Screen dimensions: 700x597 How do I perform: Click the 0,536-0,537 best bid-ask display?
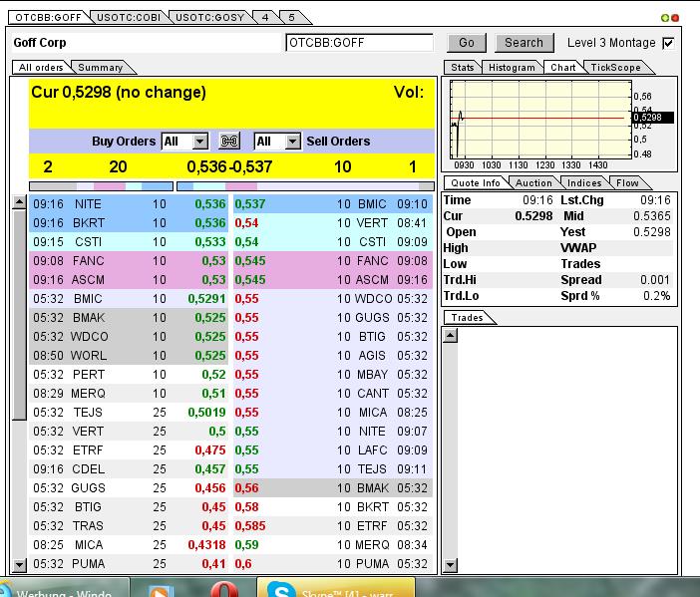[229, 166]
